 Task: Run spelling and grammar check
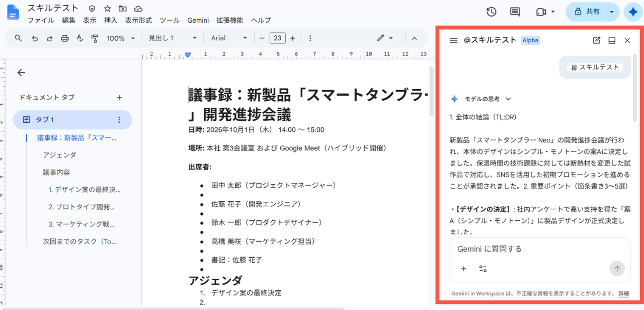point(79,38)
